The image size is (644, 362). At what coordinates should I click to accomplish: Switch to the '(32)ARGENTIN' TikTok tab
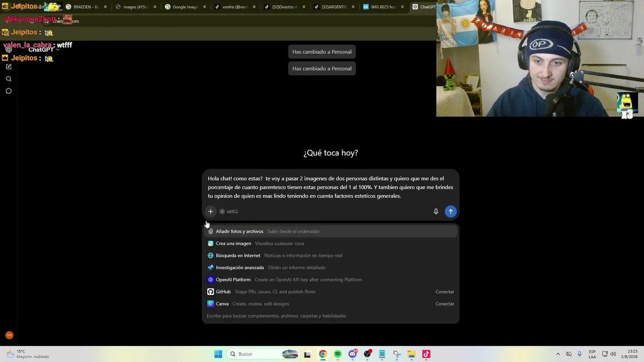(335, 7)
